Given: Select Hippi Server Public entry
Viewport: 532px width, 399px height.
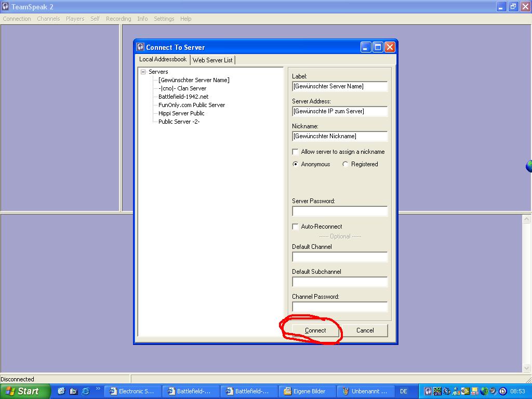Looking at the screenshot, I should click(x=181, y=113).
